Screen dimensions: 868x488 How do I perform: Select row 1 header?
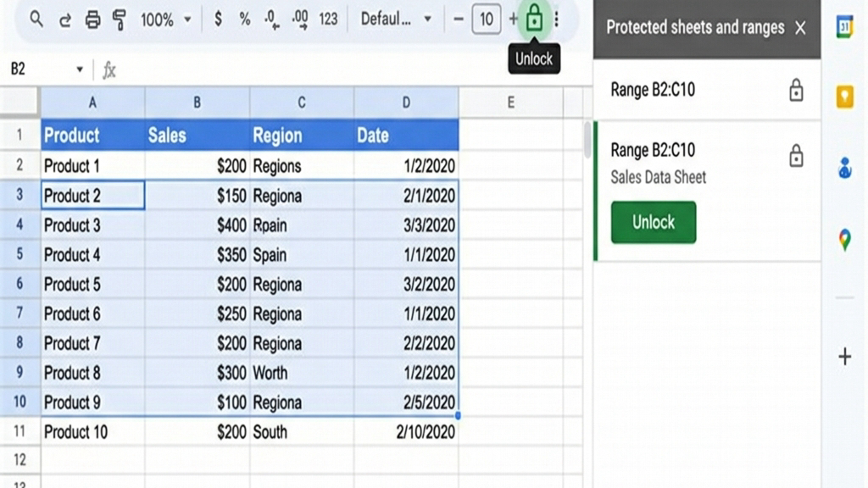coord(20,135)
